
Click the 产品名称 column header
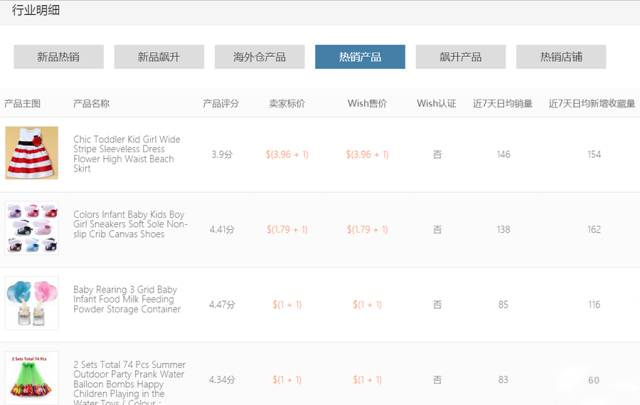click(x=91, y=104)
